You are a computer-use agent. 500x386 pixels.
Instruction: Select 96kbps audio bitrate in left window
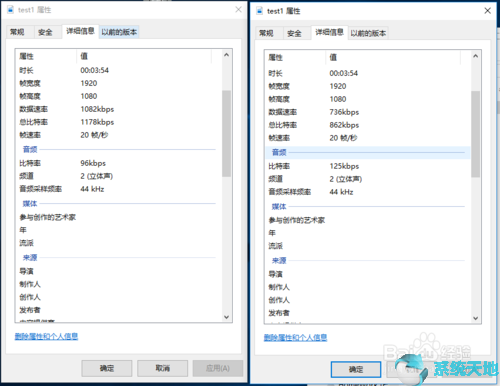tap(93, 163)
